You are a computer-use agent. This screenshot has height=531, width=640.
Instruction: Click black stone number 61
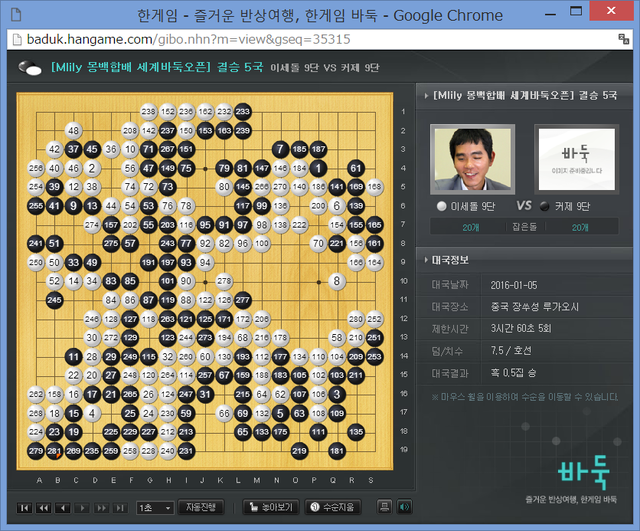(356, 168)
